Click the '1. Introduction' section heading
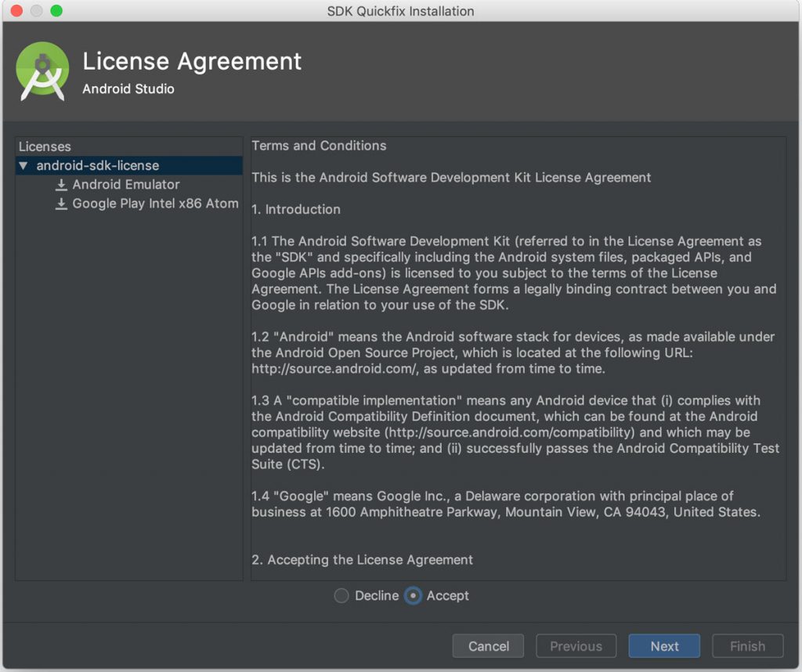The image size is (802, 672). tap(295, 210)
